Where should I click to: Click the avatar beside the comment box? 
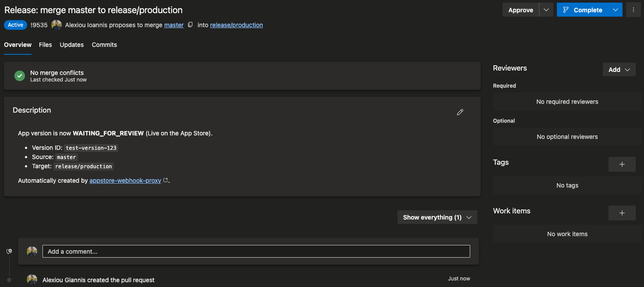point(32,252)
